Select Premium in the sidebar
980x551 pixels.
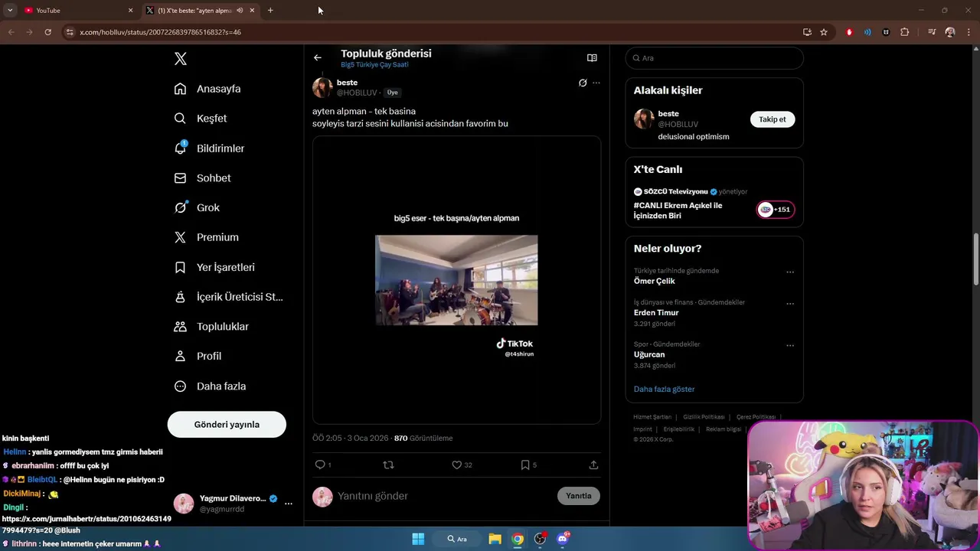coord(207,237)
